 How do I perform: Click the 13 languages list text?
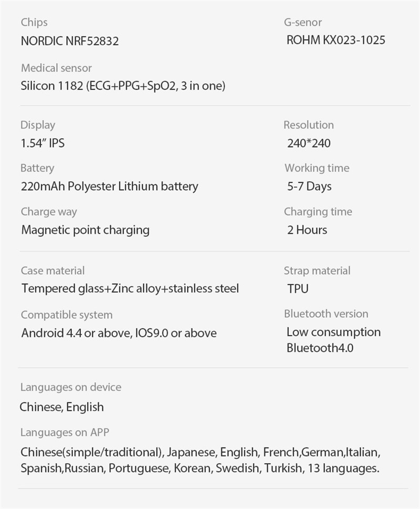(200, 460)
